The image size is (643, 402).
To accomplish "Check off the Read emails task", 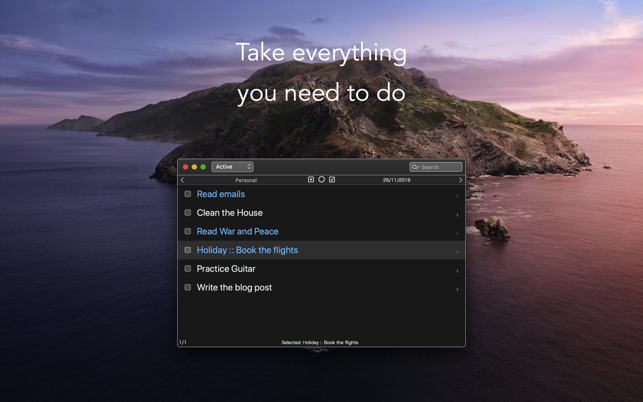I will click(187, 194).
